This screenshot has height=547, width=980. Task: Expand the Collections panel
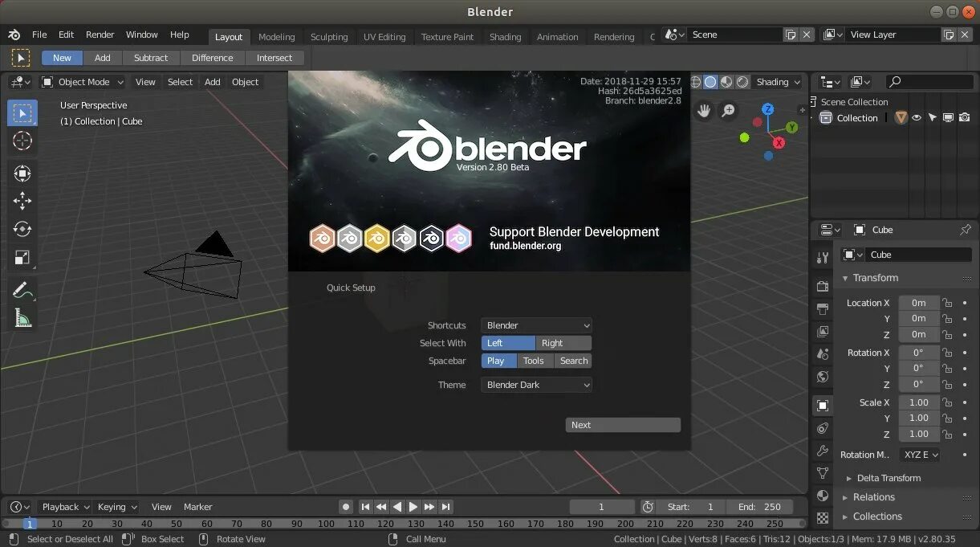click(877, 516)
